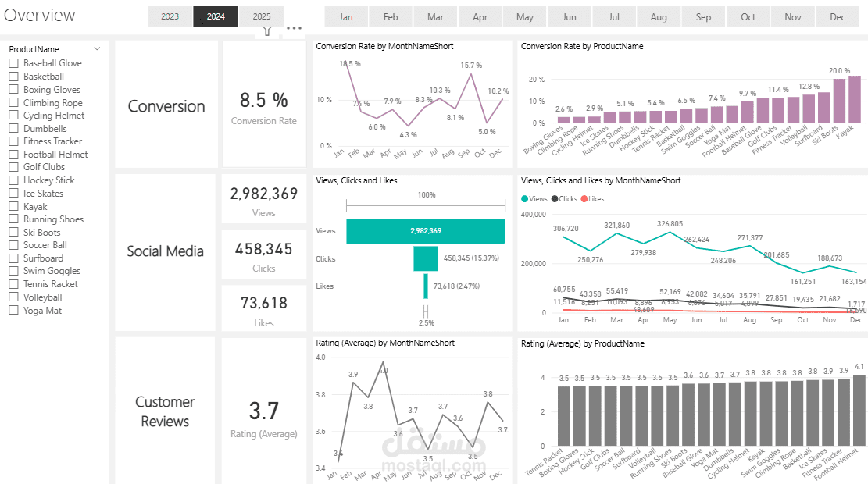This screenshot has width=868, height=484.
Task: Check the Hockey Stick checkbox
Action: coord(14,180)
